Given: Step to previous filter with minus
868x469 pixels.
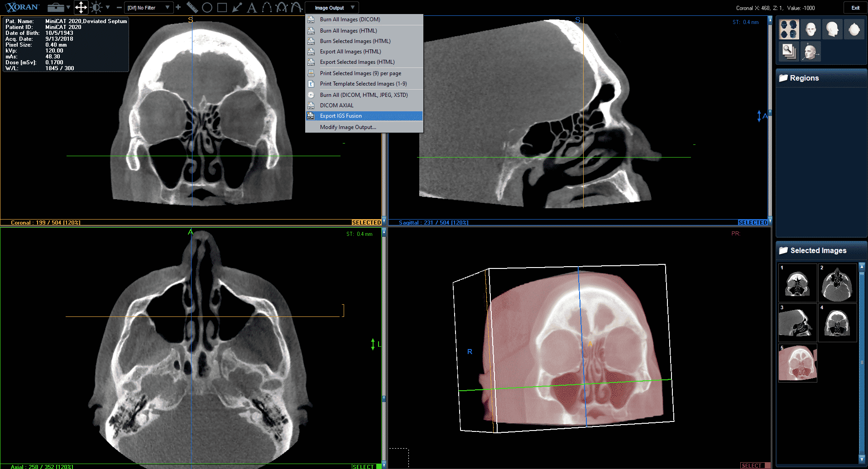Looking at the screenshot, I should pos(119,7).
